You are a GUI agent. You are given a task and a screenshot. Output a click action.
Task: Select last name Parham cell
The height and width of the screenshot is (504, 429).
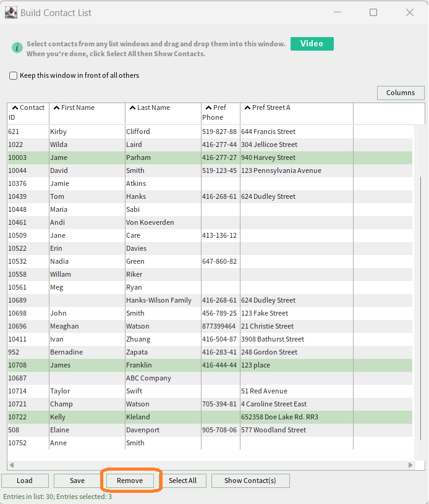click(163, 158)
